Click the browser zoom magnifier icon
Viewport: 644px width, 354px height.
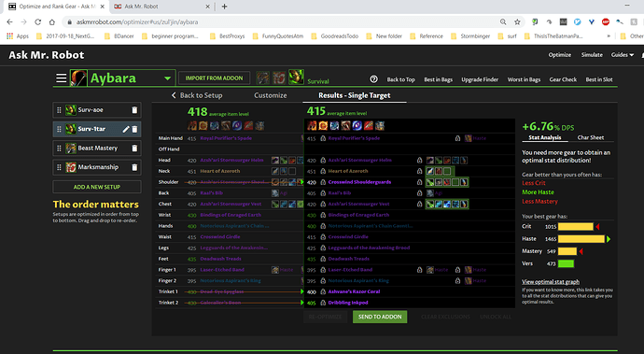click(503, 21)
